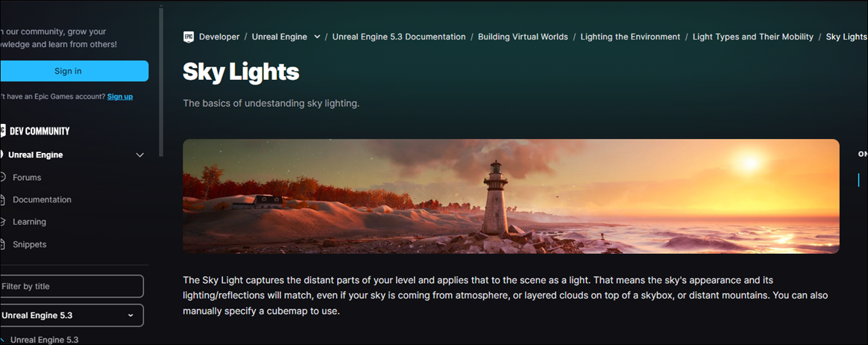This screenshot has height=345, width=868.
Task: Open Snippets icon in sidebar
Action: pos(3,244)
